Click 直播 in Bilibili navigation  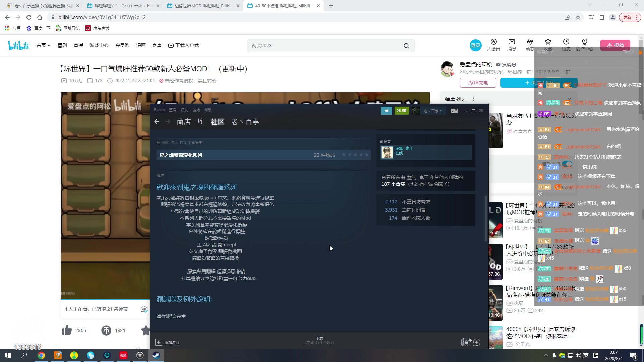(78, 45)
